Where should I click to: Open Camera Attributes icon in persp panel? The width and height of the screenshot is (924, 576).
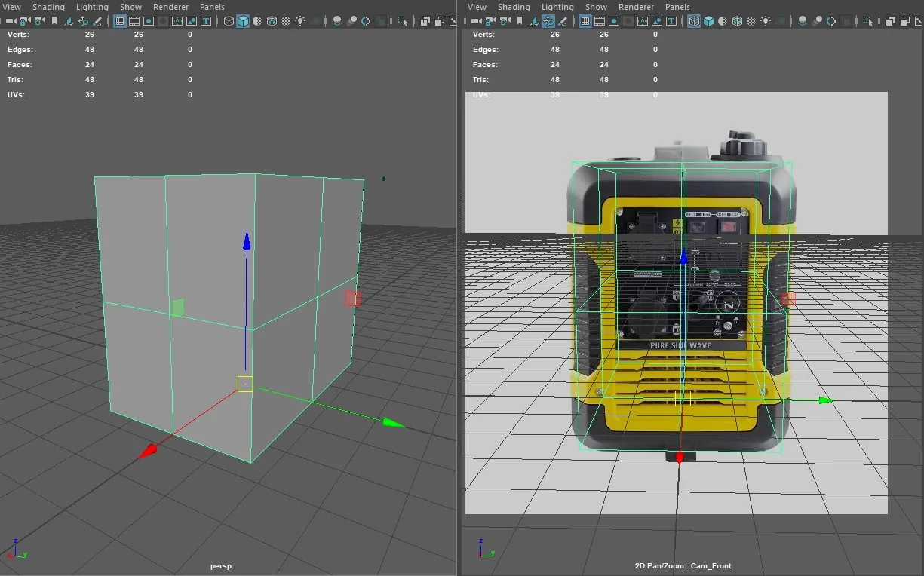(x=38, y=22)
